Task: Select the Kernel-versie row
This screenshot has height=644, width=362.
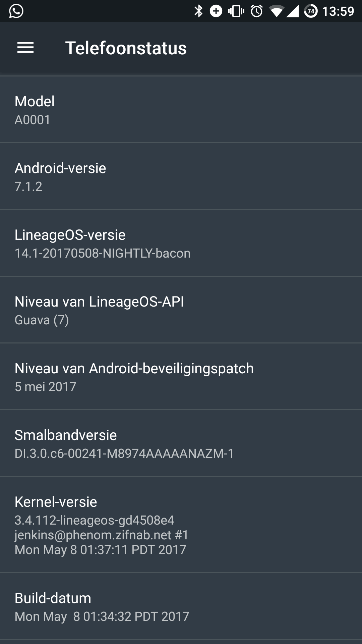Action: click(x=181, y=525)
